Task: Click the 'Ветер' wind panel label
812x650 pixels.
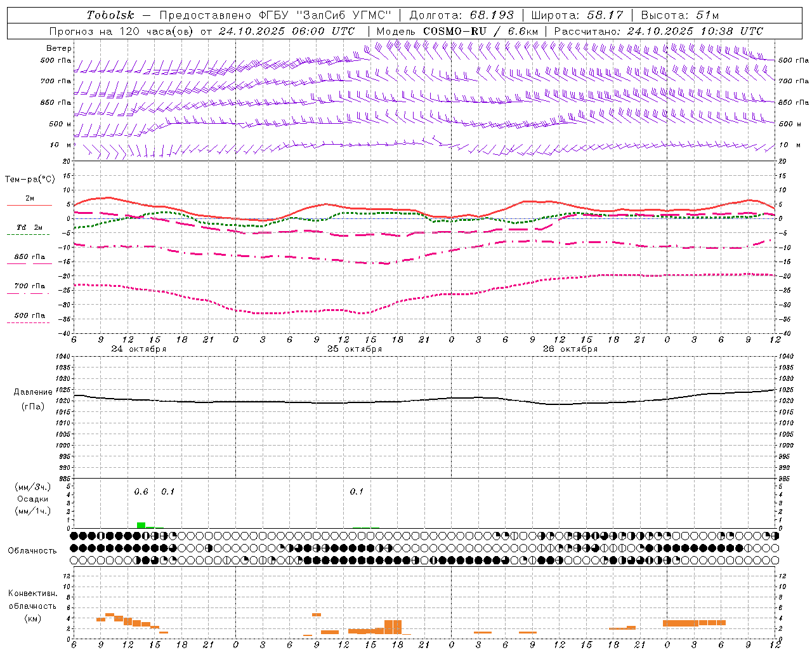Action: click(59, 48)
